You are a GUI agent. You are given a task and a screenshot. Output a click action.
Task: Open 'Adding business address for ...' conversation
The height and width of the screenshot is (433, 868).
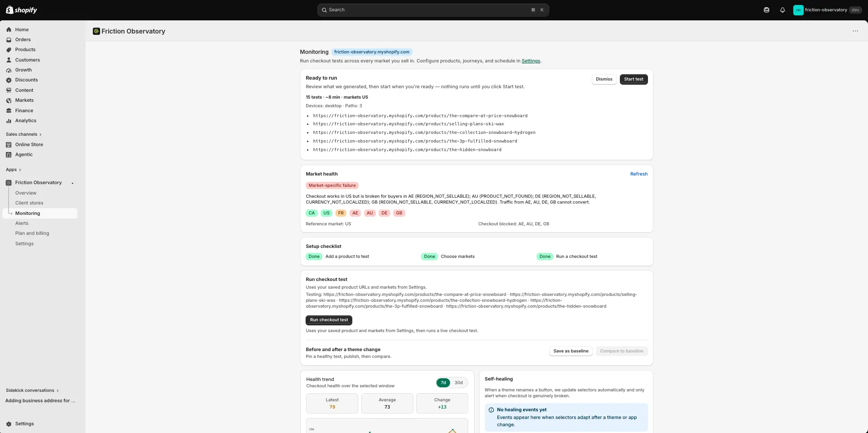point(40,401)
